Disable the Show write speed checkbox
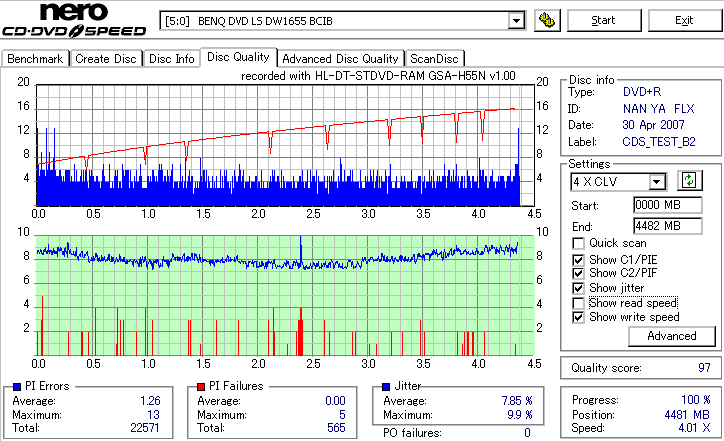 [x=578, y=317]
